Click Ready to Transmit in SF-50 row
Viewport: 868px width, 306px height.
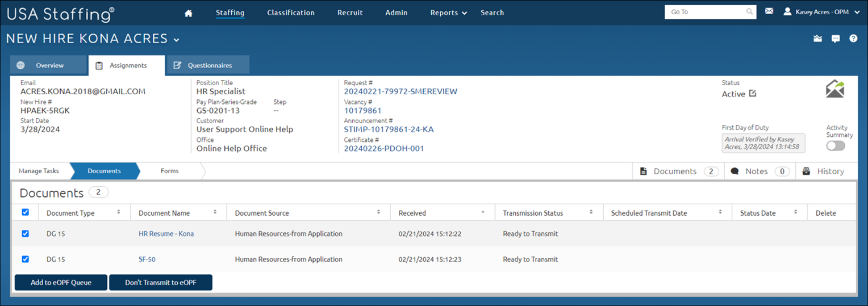point(531,259)
